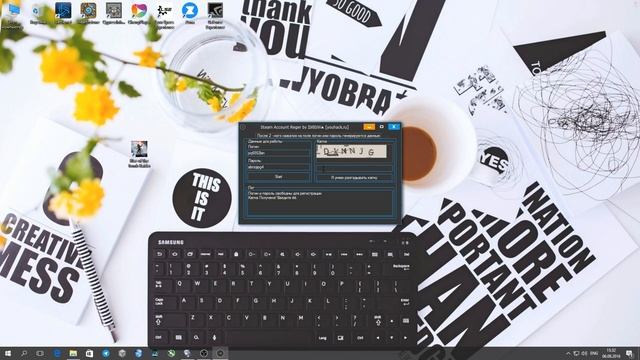This screenshot has width=640, height=360.
Task: Open Telegram from the taskbar
Action: (106, 353)
